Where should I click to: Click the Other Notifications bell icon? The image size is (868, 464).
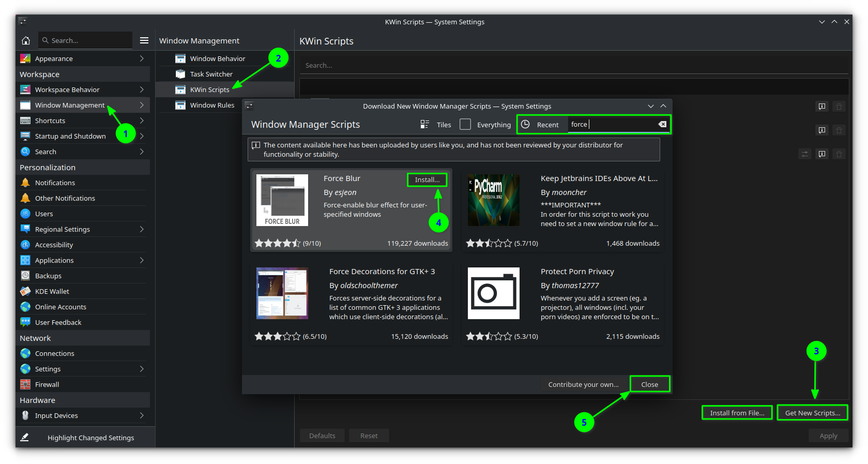tap(25, 198)
